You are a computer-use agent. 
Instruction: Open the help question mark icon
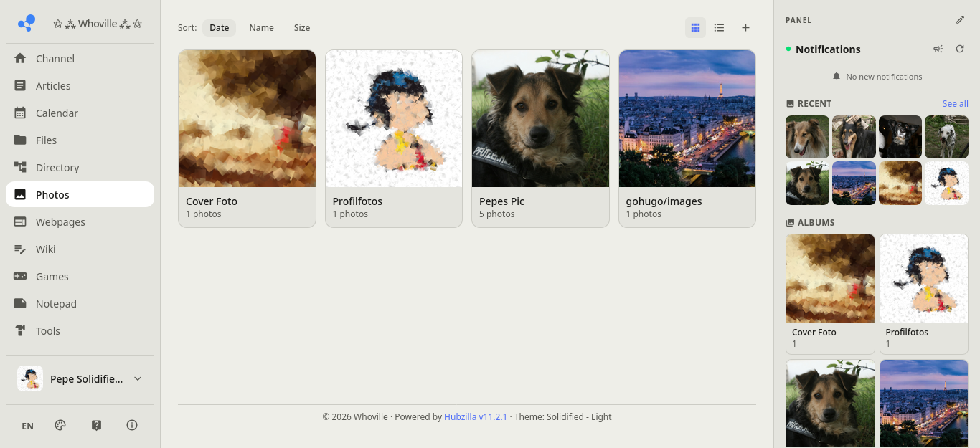(x=96, y=425)
